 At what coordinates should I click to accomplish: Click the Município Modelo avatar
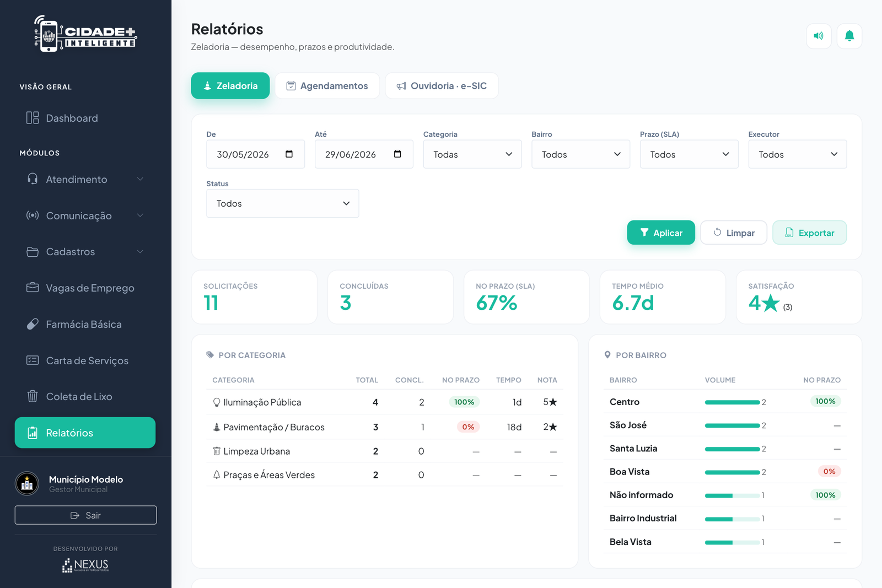tap(27, 484)
